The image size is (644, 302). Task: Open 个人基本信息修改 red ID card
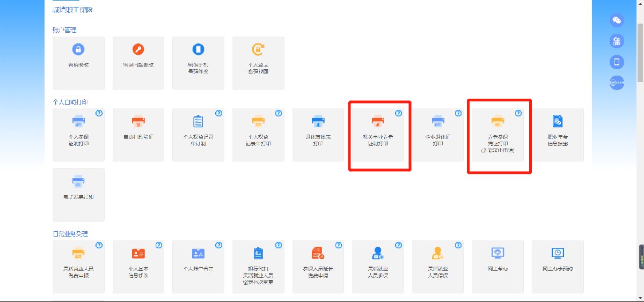click(x=138, y=267)
